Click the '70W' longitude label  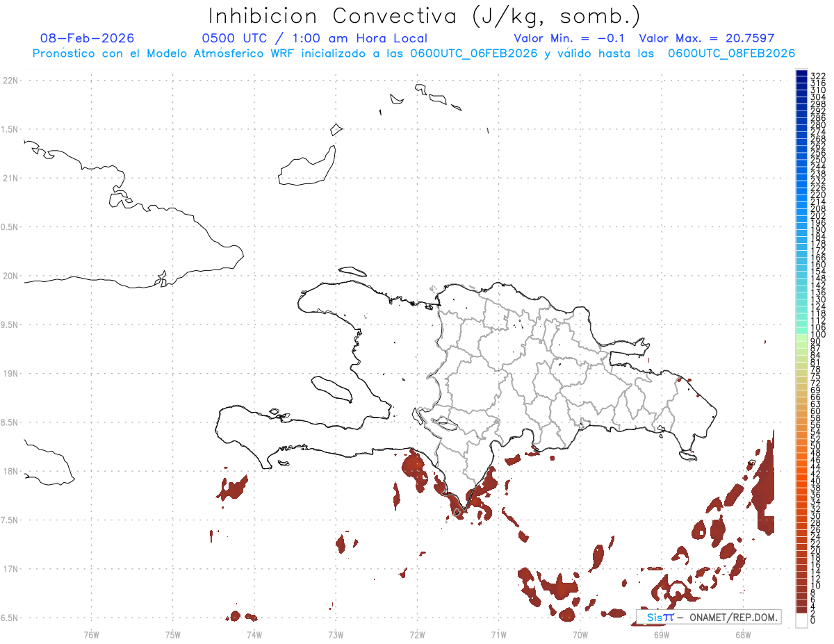(x=580, y=634)
